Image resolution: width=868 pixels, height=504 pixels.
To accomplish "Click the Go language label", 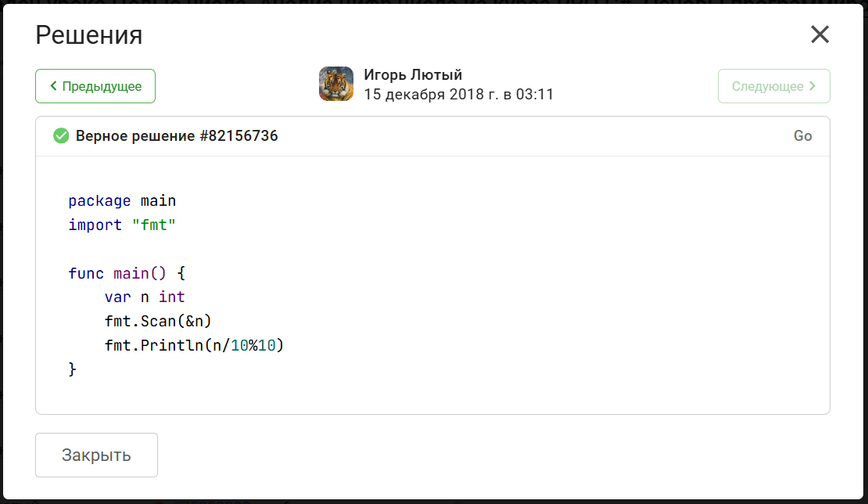I will click(802, 135).
